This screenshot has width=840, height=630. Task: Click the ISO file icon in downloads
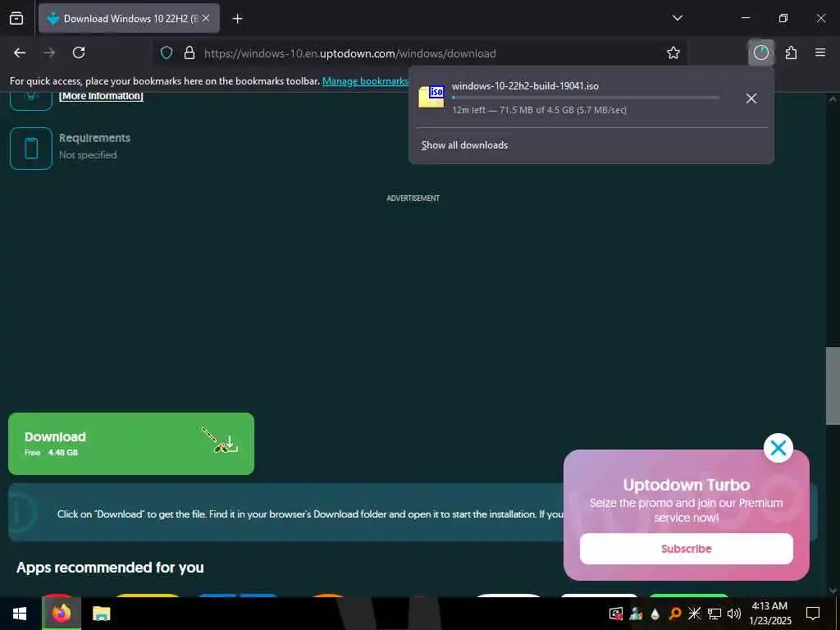(431, 97)
